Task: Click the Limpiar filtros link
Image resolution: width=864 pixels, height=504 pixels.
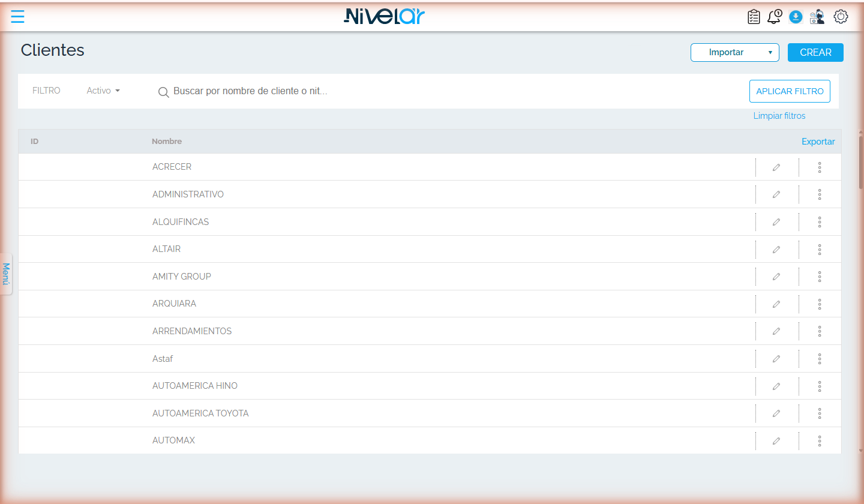Action: 779,116
